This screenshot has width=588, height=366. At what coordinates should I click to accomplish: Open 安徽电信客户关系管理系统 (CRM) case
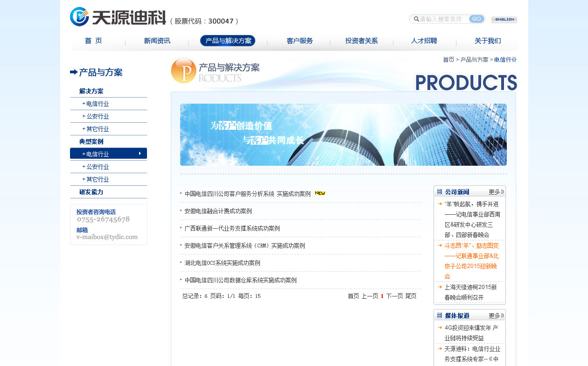point(245,246)
